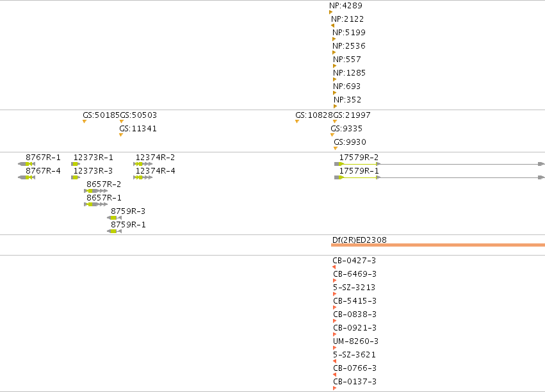Select the CB-6469-3 label
This screenshot has height=392, width=545.
(355, 274)
